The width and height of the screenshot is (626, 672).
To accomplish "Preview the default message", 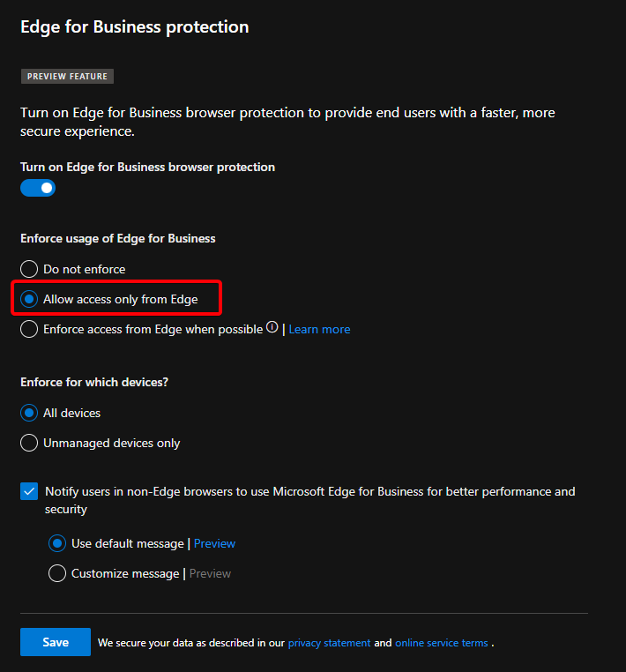I will pyautogui.click(x=214, y=543).
